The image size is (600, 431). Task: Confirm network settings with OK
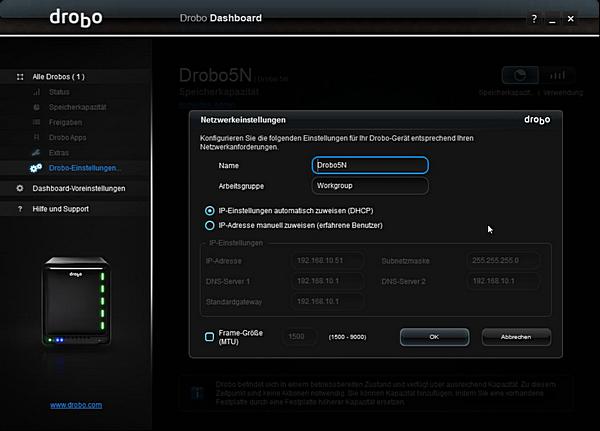pyautogui.click(x=434, y=337)
